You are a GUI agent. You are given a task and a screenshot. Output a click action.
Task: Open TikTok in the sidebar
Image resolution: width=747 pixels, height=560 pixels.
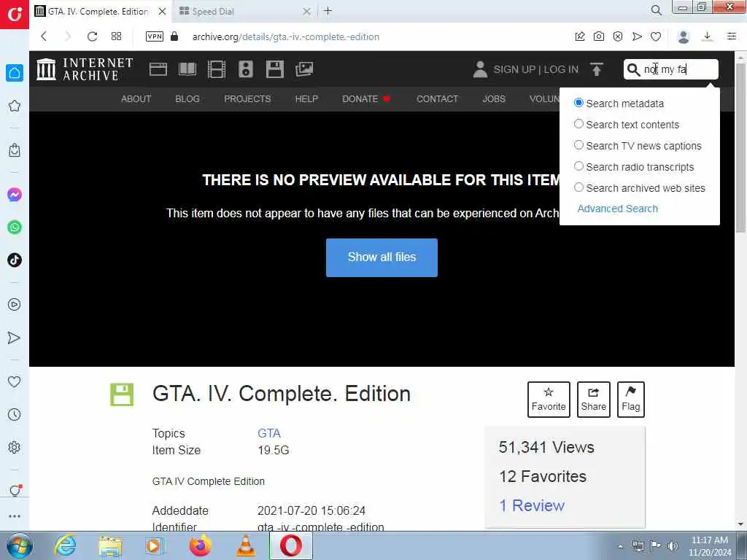coord(15,260)
